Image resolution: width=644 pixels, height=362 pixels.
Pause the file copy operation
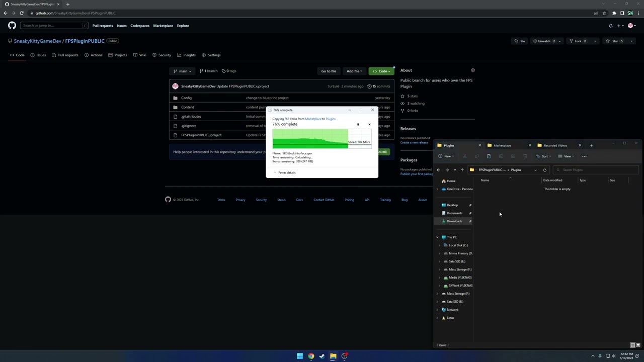[358, 125]
